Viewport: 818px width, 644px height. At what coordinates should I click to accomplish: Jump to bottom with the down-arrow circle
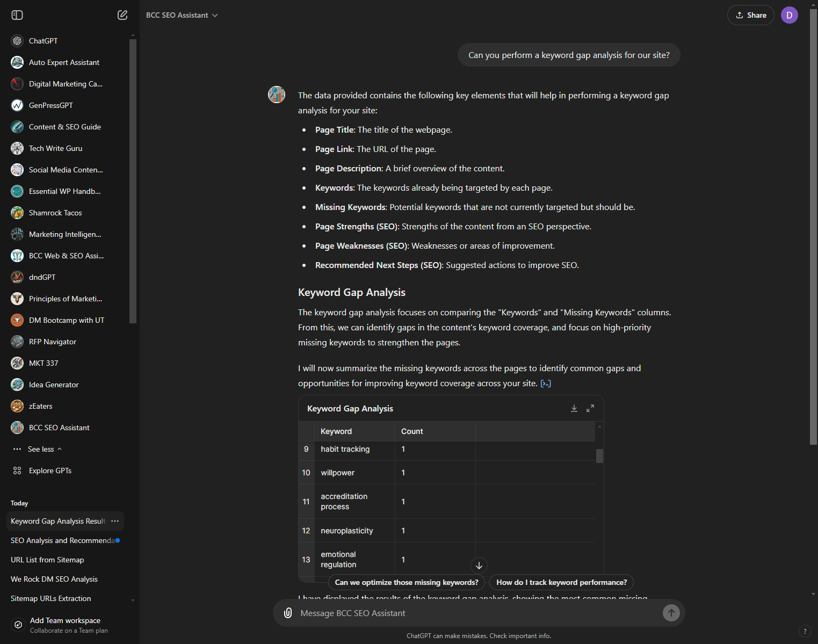pos(479,565)
